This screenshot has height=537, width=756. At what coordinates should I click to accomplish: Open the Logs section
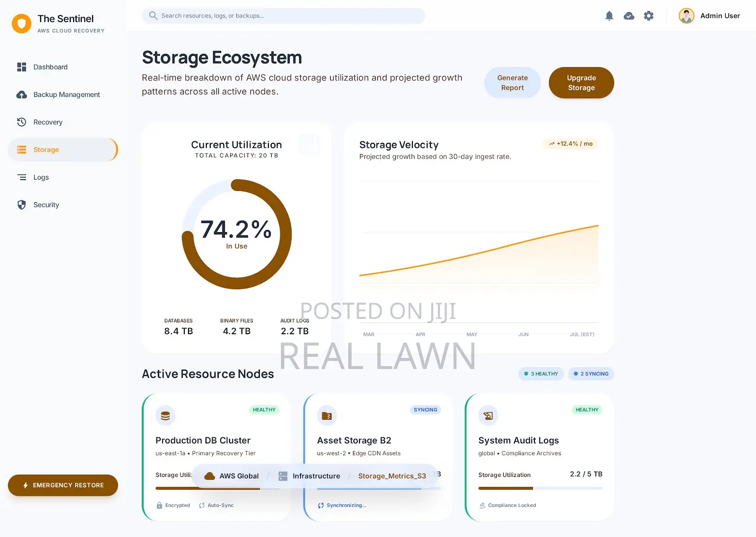[63, 177]
